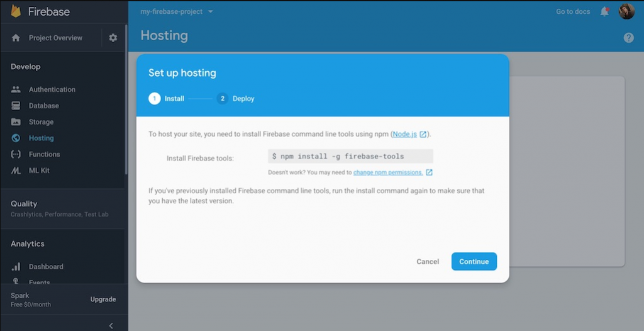Open Project Overview home icon
The height and width of the screenshot is (331, 644).
(16, 38)
